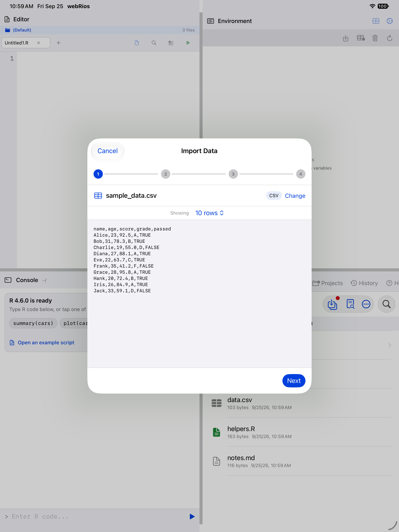Click the Editor panel icon
The image size is (399, 532).
(x=7, y=19)
